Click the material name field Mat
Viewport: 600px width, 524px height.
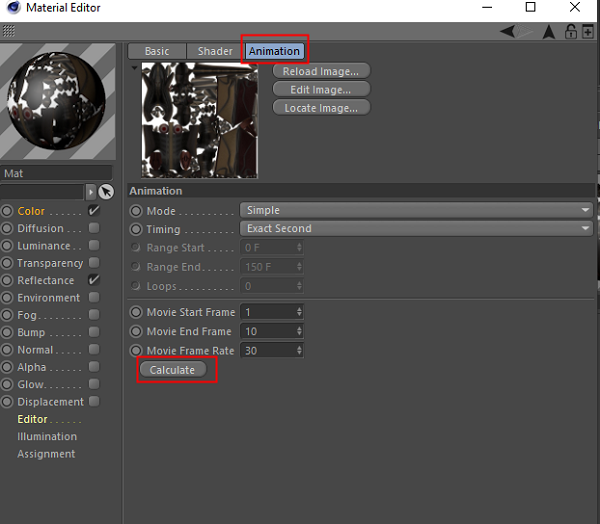[56, 173]
